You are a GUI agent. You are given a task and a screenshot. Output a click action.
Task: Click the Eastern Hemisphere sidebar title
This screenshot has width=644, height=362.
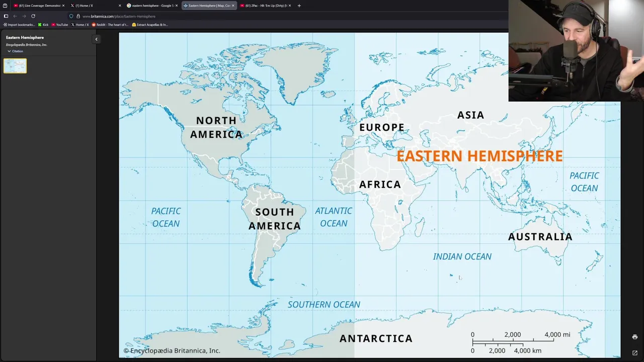click(25, 38)
